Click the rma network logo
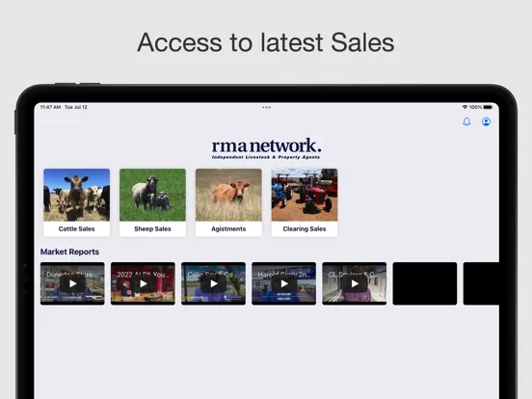This screenshot has height=399, width=532. 266,148
